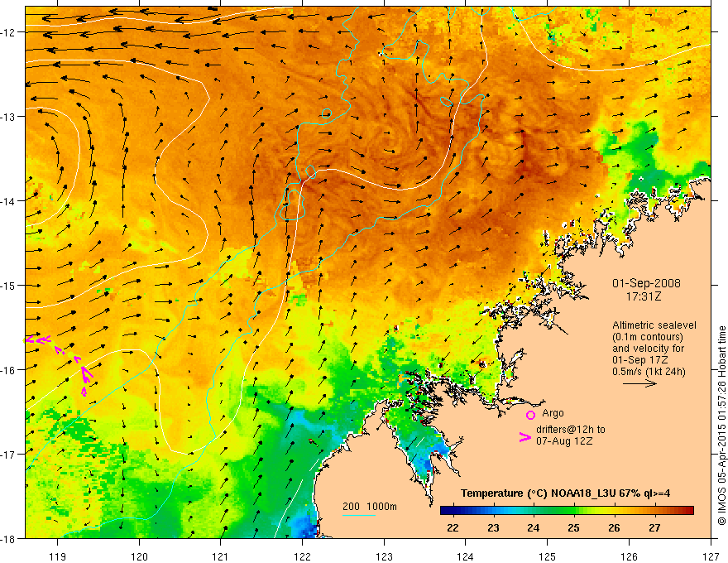Click the longitude axis label 121
This screenshot has height=563, width=728.
click(x=221, y=556)
